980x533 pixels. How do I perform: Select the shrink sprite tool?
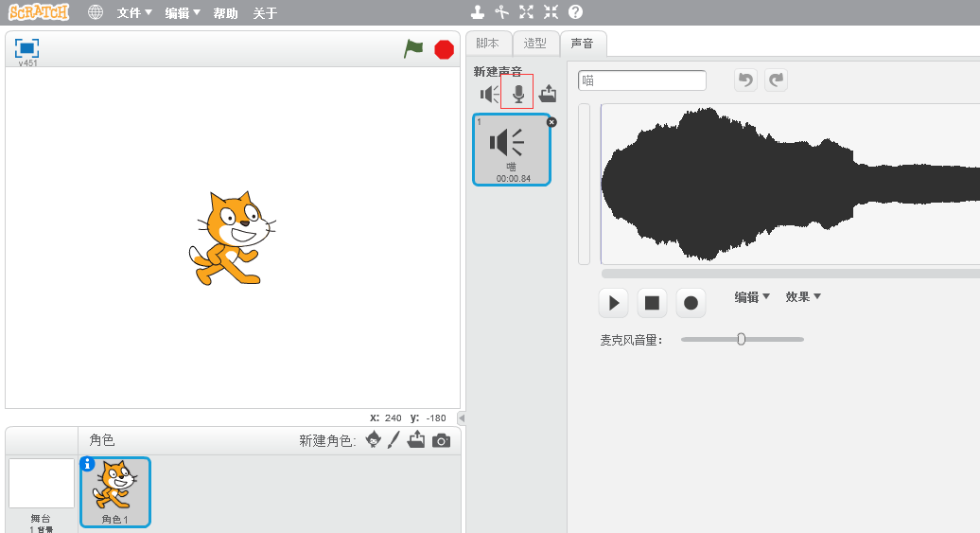(551, 12)
